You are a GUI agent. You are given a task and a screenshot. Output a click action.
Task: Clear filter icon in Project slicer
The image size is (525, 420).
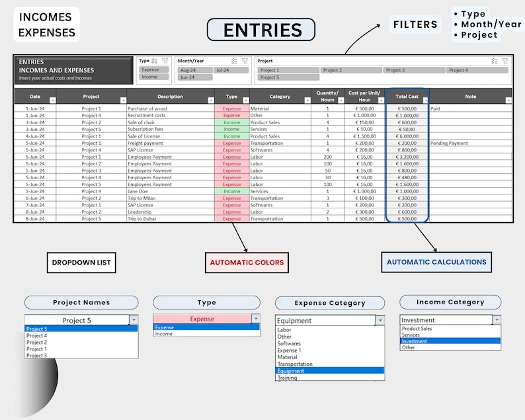point(505,61)
